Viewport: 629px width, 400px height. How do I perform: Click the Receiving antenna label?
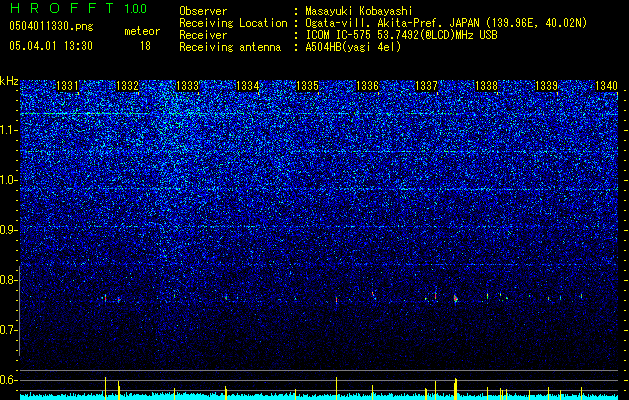coord(230,47)
